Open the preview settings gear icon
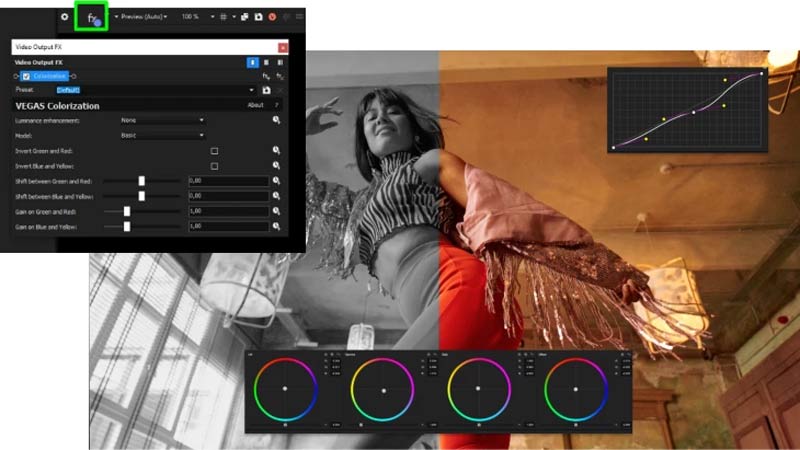800x450 pixels. point(65,17)
